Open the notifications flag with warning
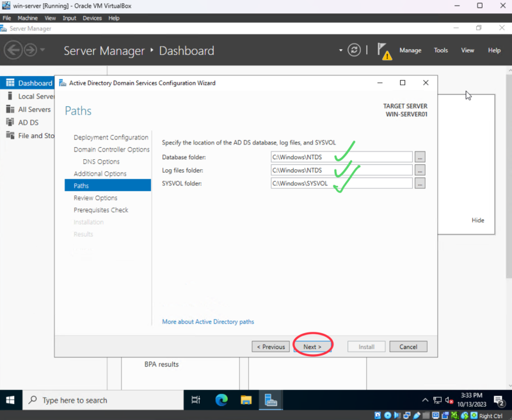512x420 pixels. click(384, 51)
